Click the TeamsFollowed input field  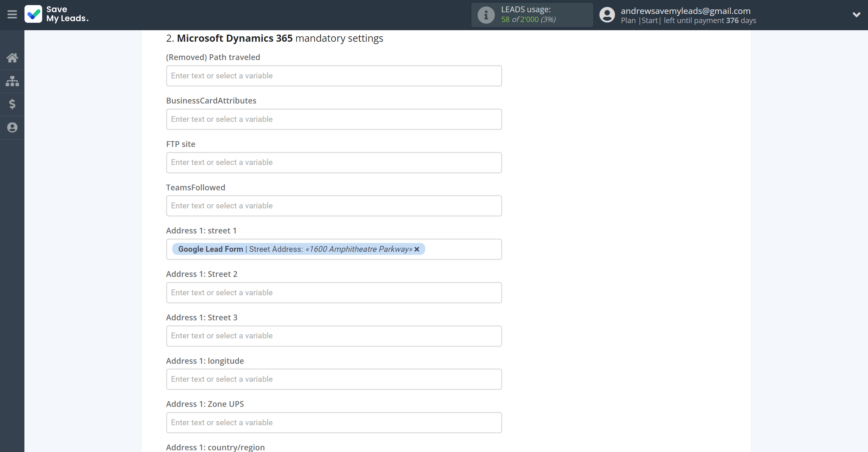tap(334, 206)
